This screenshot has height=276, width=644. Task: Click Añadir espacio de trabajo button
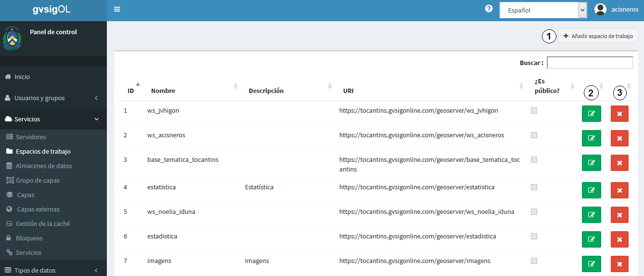598,36
